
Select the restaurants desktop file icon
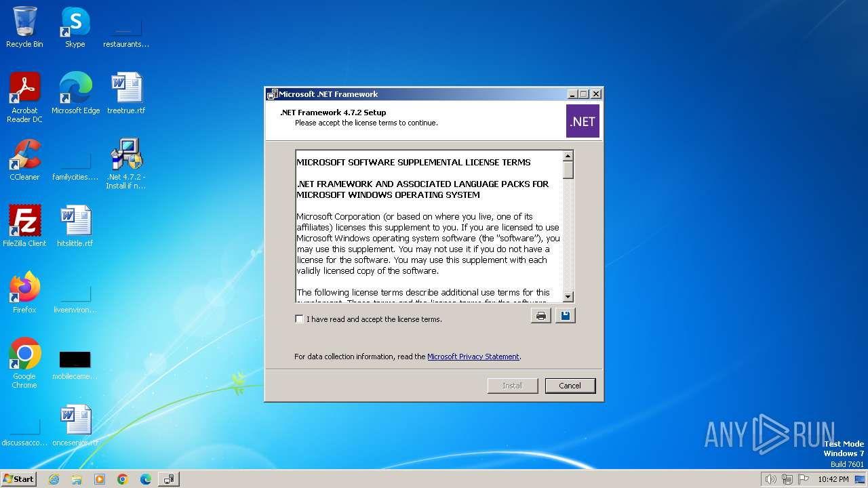coord(125,33)
